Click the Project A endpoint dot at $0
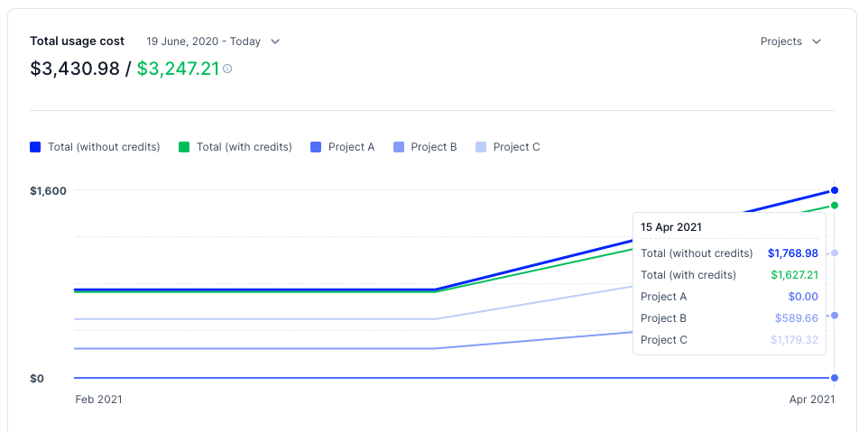 pos(835,378)
